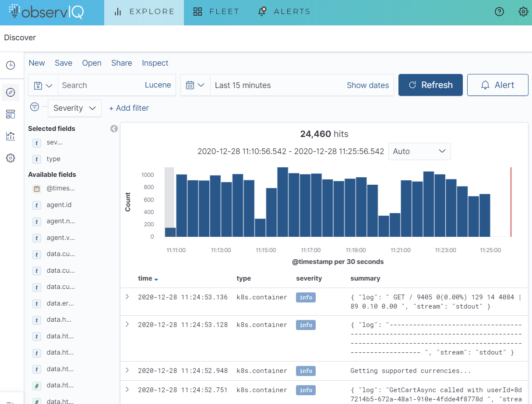Open the date quick-select calendar menu
This screenshot has height=404, width=532.
[195, 85]
